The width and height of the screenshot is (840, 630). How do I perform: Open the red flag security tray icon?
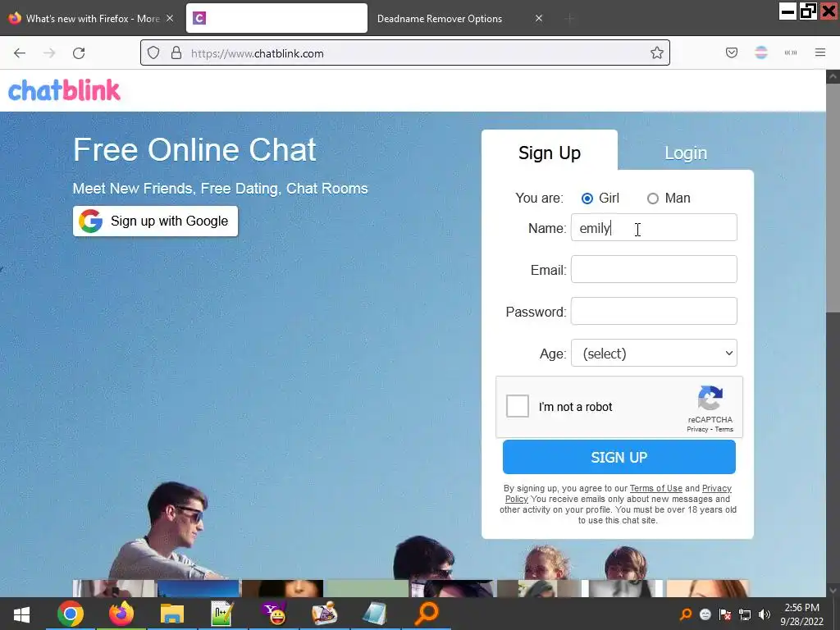click(x=725, y=614)
